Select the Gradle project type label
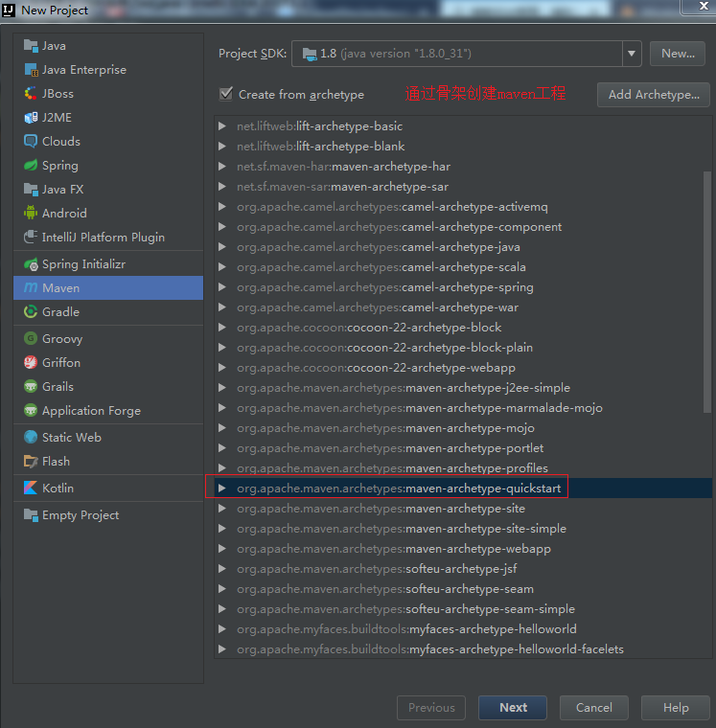This screenshot has width=716, height=728. (61, 312)
